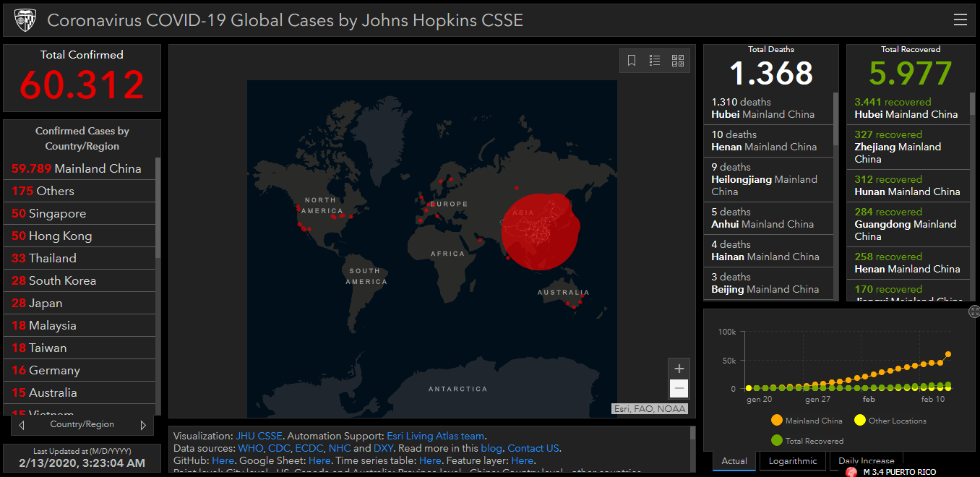Follow the NHC data source link

(339, 449)
